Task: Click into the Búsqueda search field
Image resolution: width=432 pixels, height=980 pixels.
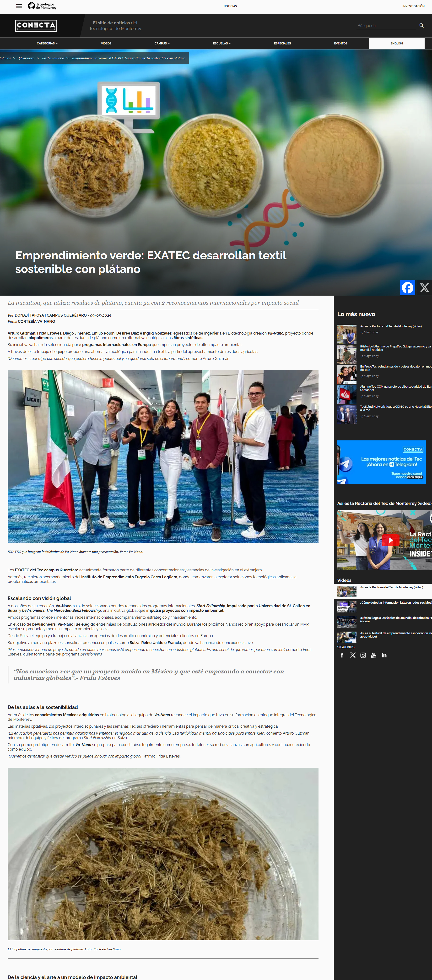Action: tap(386, 26)
